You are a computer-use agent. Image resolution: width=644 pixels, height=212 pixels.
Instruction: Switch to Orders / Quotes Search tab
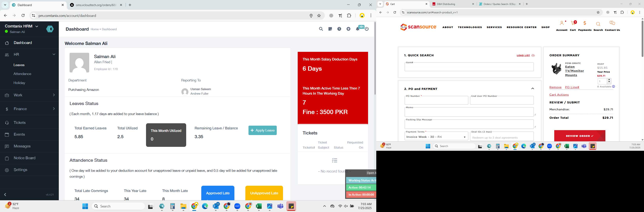(500, 4)
